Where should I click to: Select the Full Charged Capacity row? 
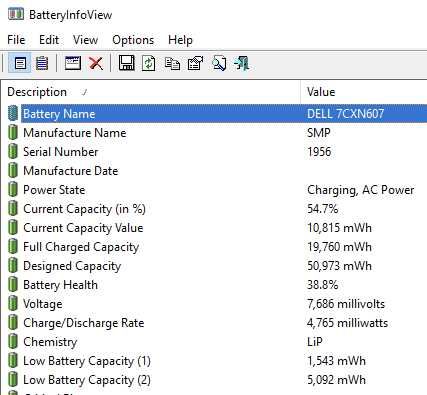[213, 247]
